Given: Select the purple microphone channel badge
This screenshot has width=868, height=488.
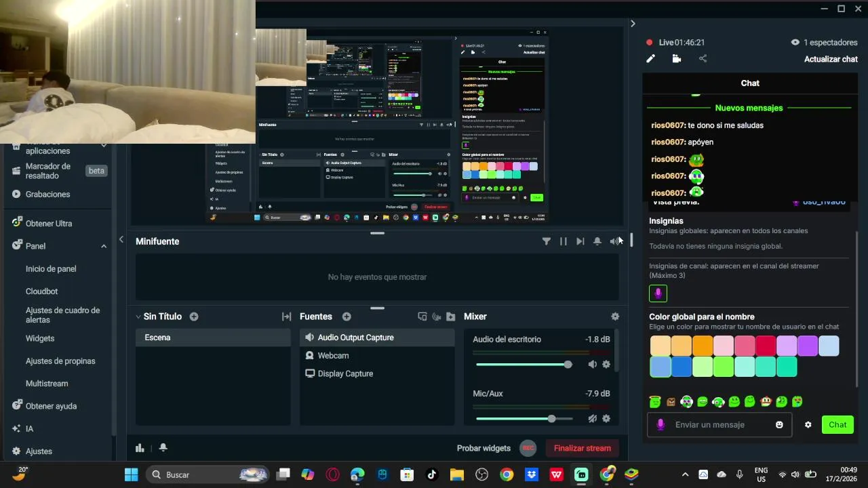Looking at the screenshot, I should [x=658, y=293].
